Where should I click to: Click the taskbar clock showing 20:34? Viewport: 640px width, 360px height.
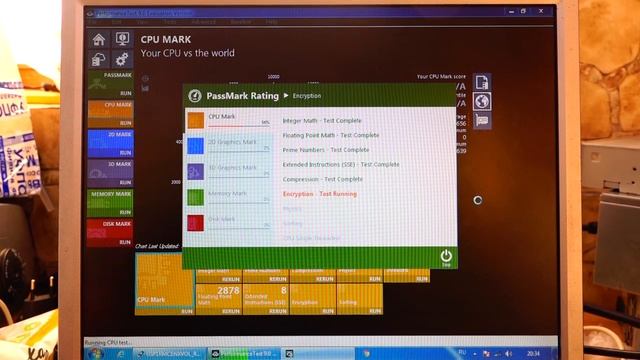[x=533, y=353]
